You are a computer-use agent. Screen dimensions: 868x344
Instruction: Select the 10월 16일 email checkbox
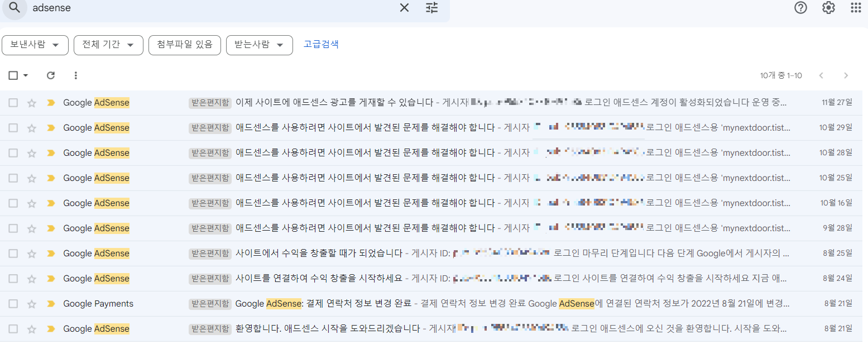pos(13,203)
